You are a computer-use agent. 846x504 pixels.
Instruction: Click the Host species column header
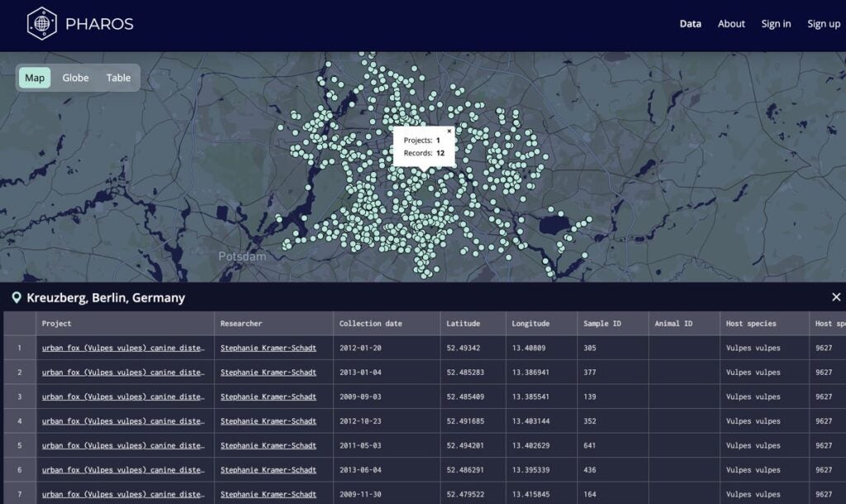click(x=750, y=324)
